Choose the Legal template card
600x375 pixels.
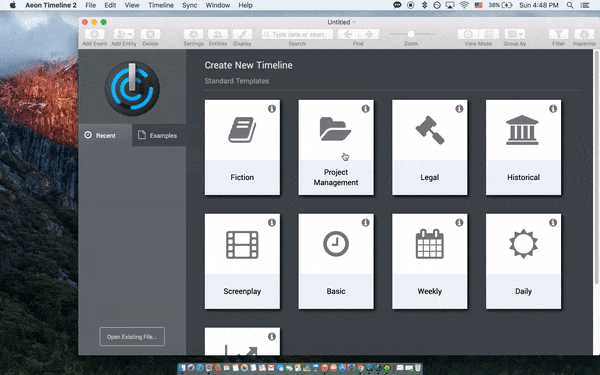(430, 148)
